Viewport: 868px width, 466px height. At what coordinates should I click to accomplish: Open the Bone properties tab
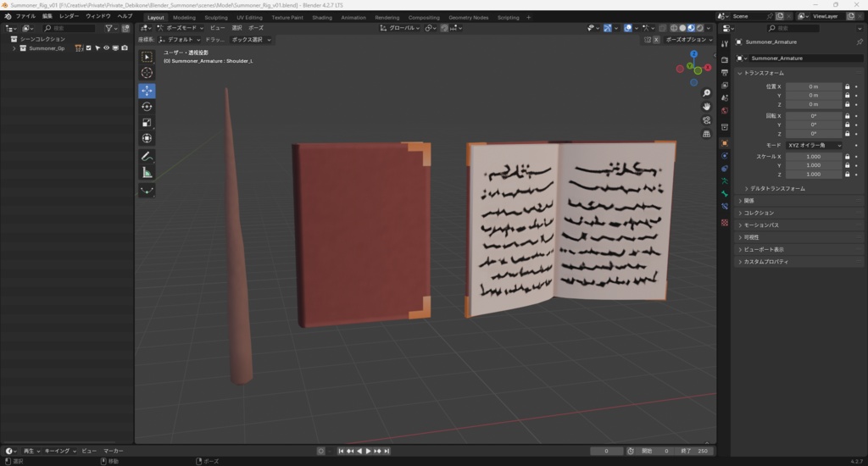tap(725, 194)
